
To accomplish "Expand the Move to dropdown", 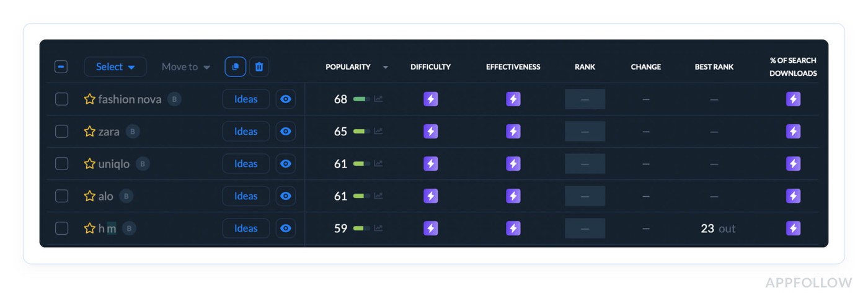I will pyautogui.click(x=186, y=67).
